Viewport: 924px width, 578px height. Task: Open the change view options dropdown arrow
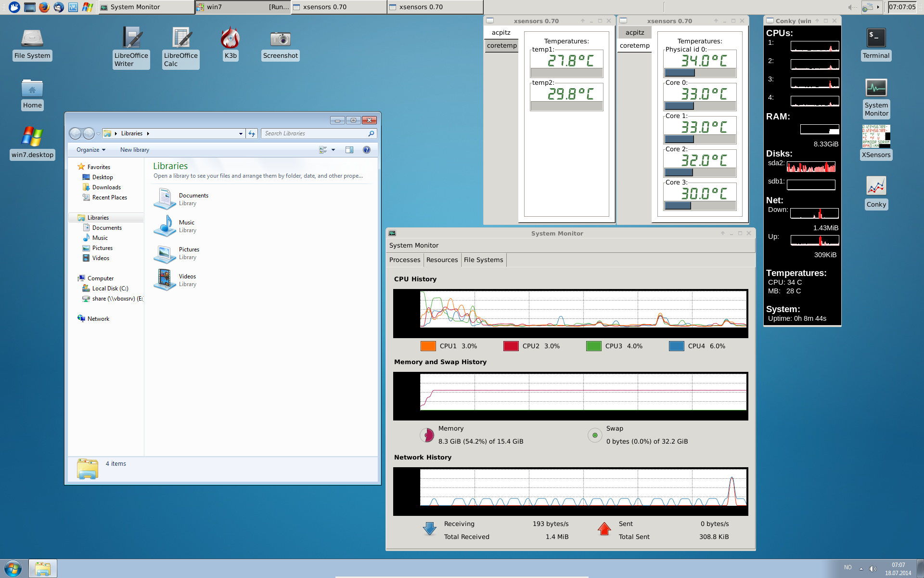[333, 150]
